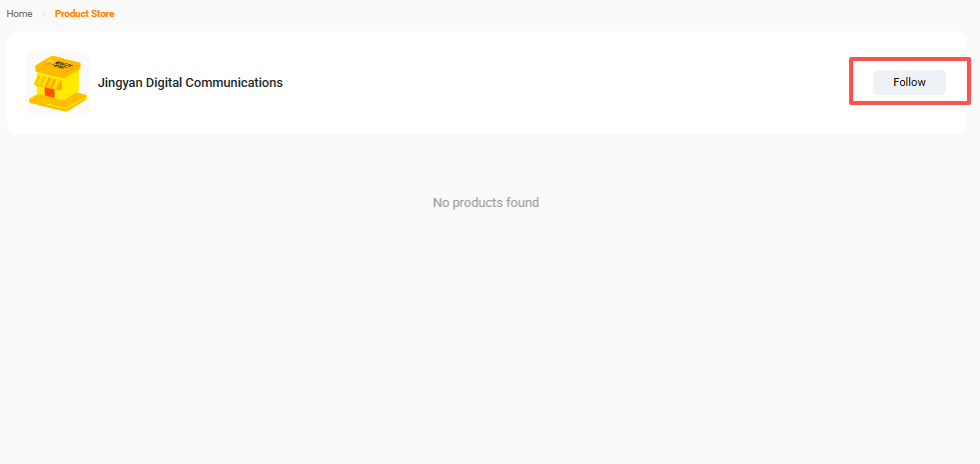Navigate back using the Home link
Image resolution: width=980 pixels, height=464 pixels.
click(x=20, y=14)
